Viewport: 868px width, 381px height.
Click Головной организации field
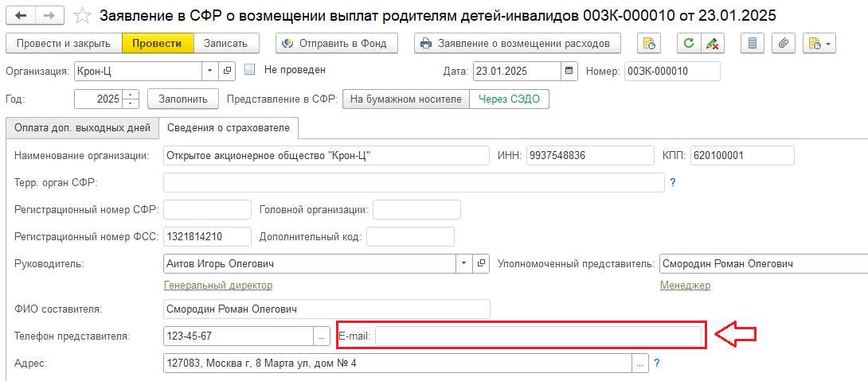[416, 209]
